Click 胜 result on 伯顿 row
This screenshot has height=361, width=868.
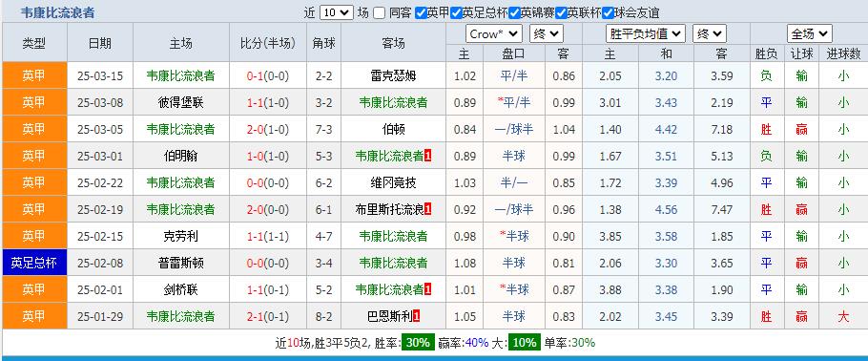tap(766, 129)
